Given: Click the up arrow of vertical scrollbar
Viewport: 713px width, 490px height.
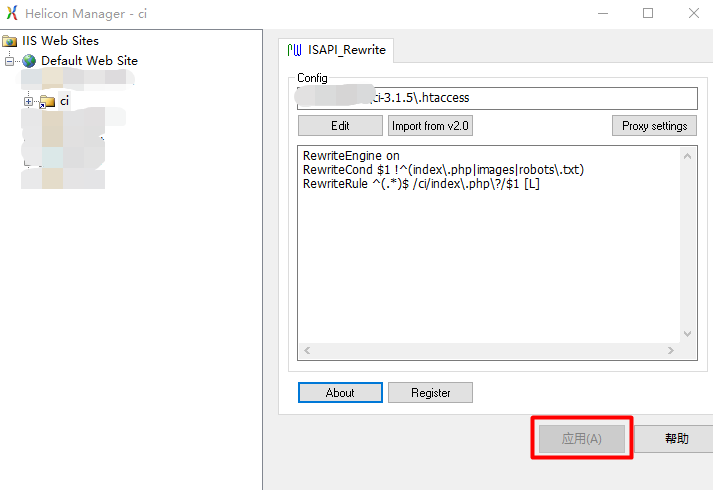Looking at the screenshot, I should tap(688, 156).
